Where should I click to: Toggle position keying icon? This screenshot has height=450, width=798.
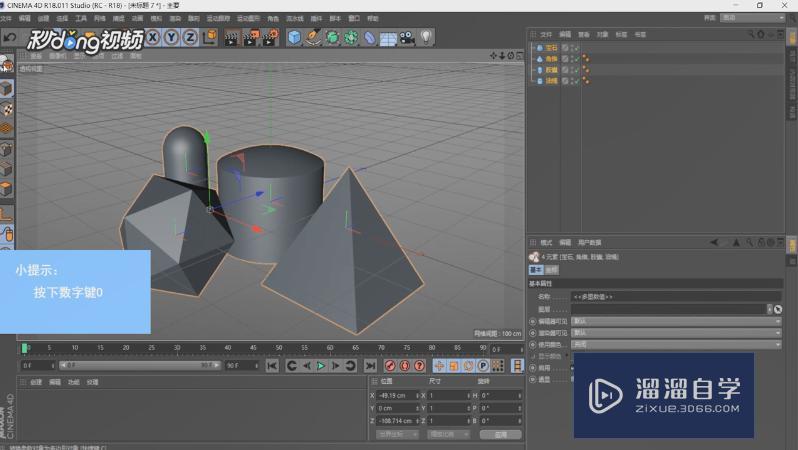tap(439, 365)
